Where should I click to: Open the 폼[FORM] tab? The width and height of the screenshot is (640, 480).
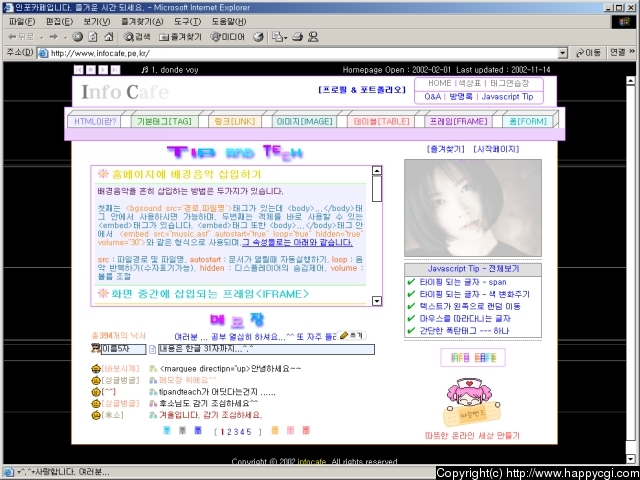[528, 122]
